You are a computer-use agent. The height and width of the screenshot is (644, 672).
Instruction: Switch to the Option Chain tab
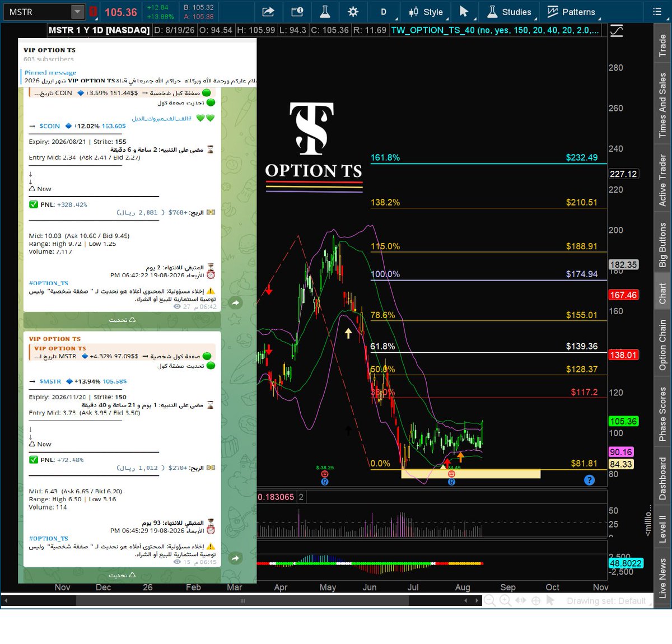(x=662, y=344)
